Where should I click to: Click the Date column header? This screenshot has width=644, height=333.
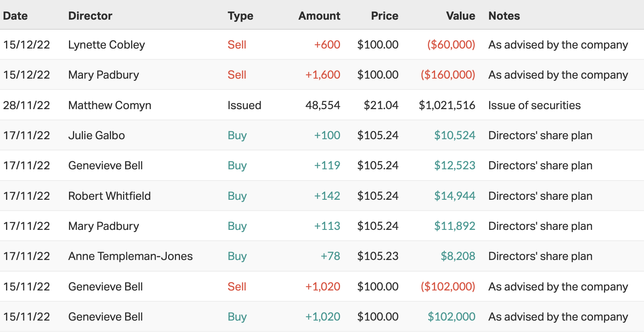tap(16, 16)
